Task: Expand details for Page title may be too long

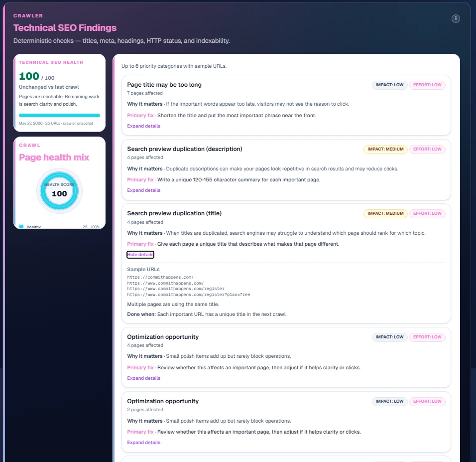Action: tap(143, 126)
